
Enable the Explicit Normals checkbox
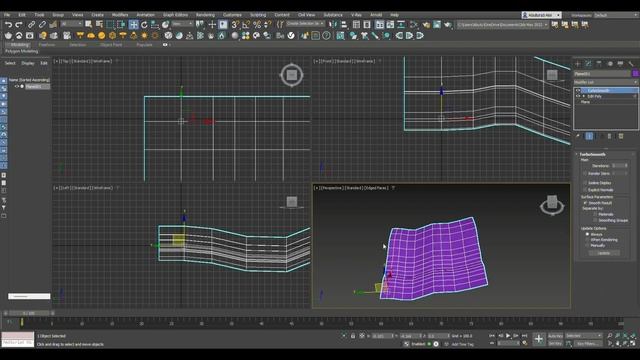(585, 190)
